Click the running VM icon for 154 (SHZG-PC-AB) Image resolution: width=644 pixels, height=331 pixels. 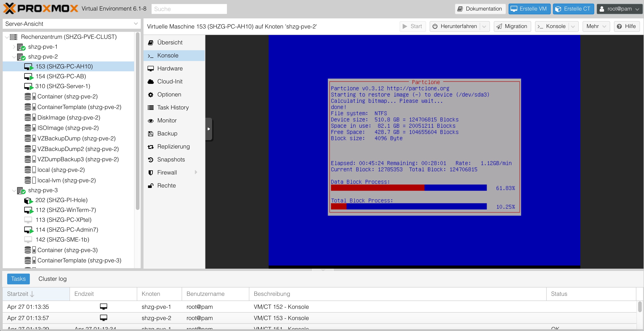coord(28,76)
